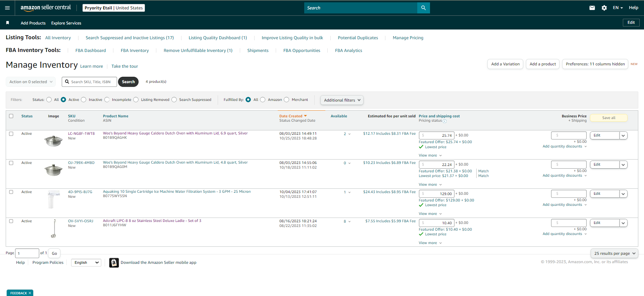Select the Incomplete status radio button
Image resolution: width=644 pixels, height=296 pixels.
pyautogui.click(x=107, y=100)
